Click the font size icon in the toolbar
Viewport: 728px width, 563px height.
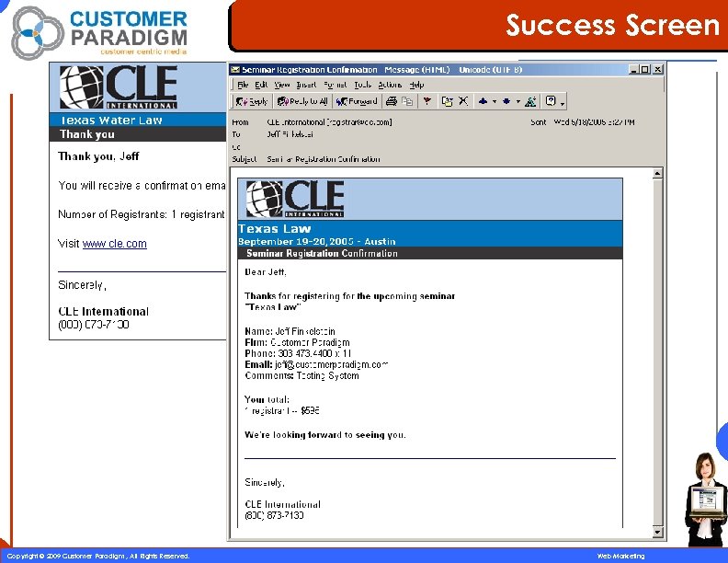coord(530,101)
